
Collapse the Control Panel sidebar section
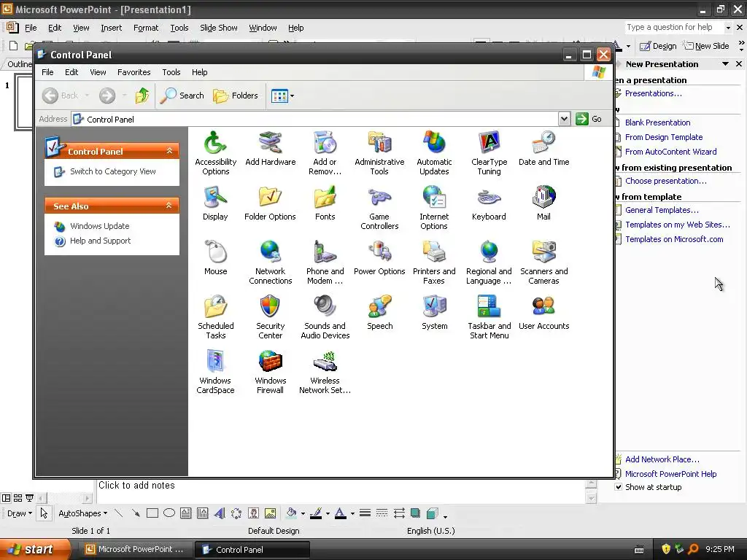[x=169, y=150]
